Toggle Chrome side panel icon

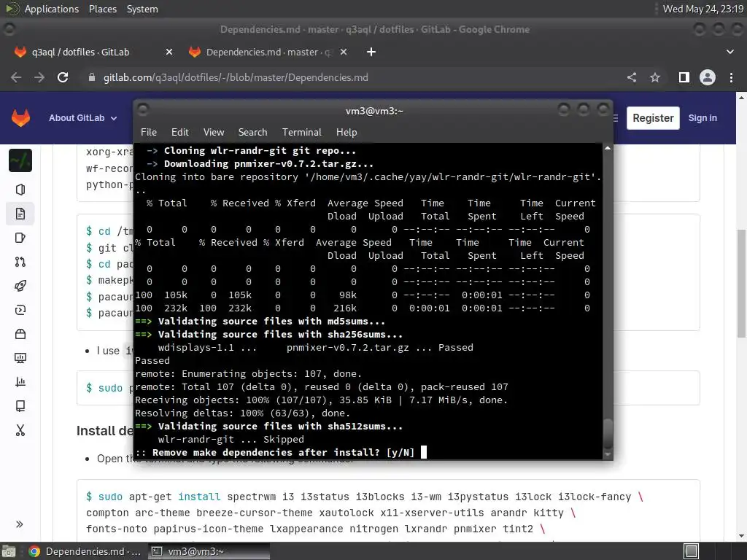point(684,77)
